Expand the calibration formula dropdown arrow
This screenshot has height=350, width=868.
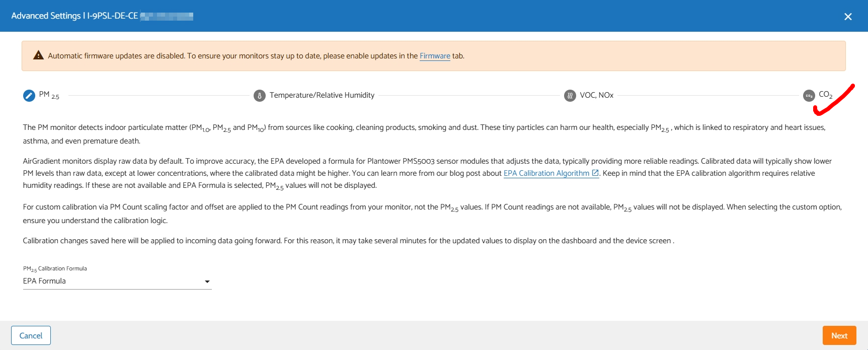207,282
